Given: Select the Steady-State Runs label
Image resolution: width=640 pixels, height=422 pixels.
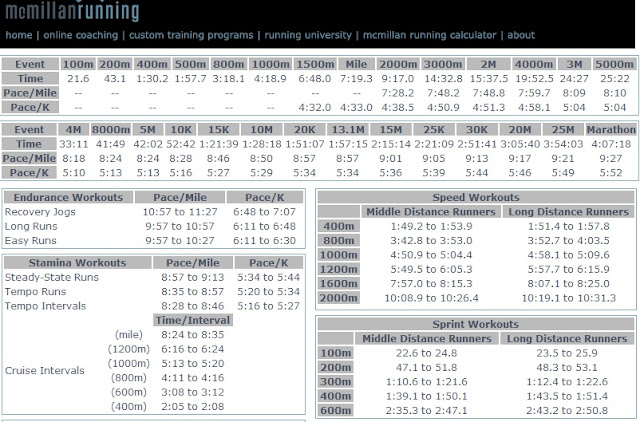Looking at the screenshot, I should click(52, 277).
